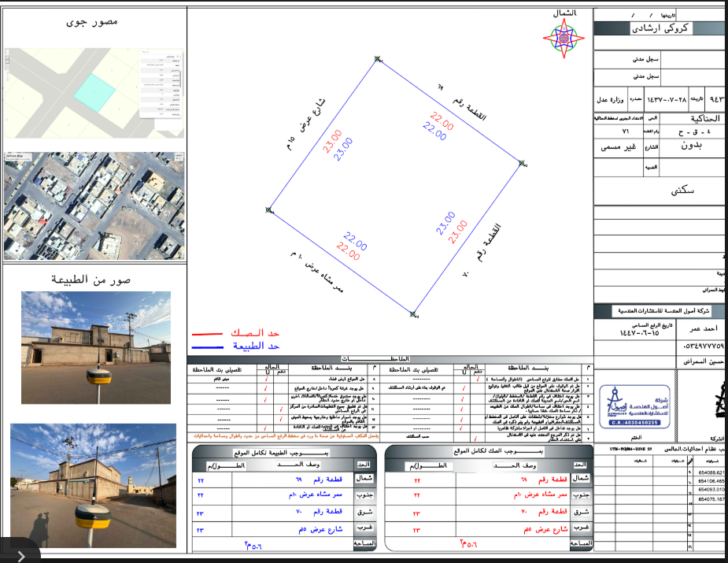Click the red checkmark in last notes row

coord(475,438)
